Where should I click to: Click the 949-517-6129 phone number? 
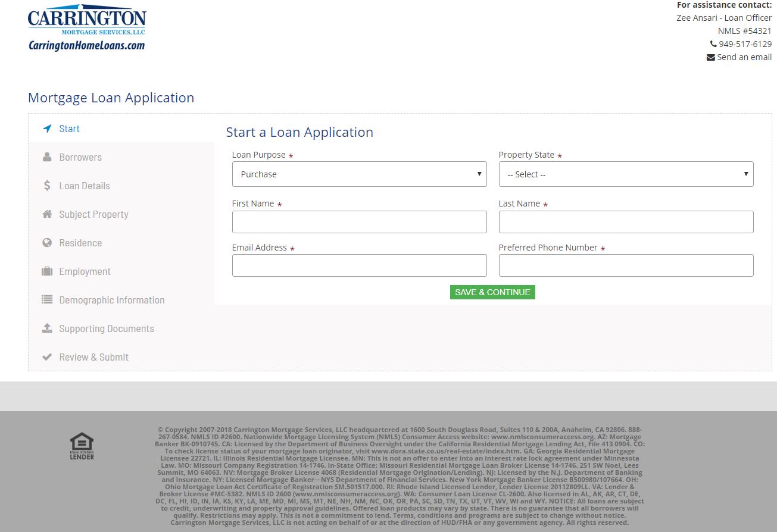[745, 44]
